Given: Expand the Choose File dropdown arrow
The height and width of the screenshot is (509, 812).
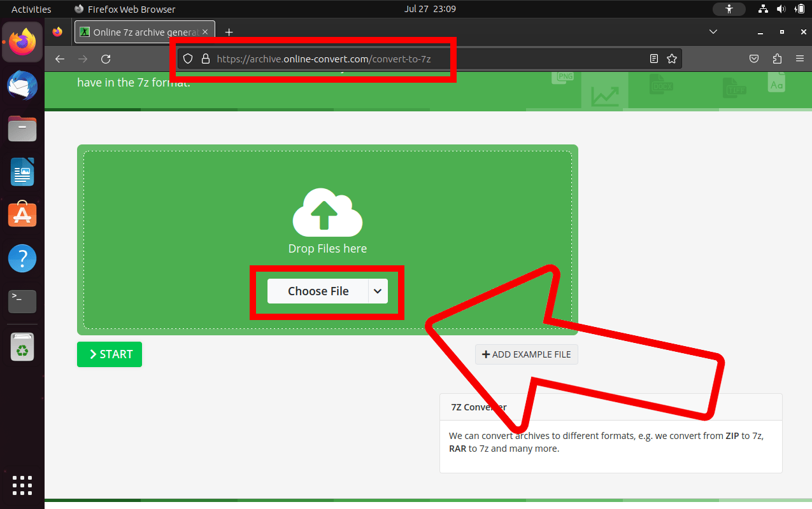Looking at the screenshot, I should (378, 291).
